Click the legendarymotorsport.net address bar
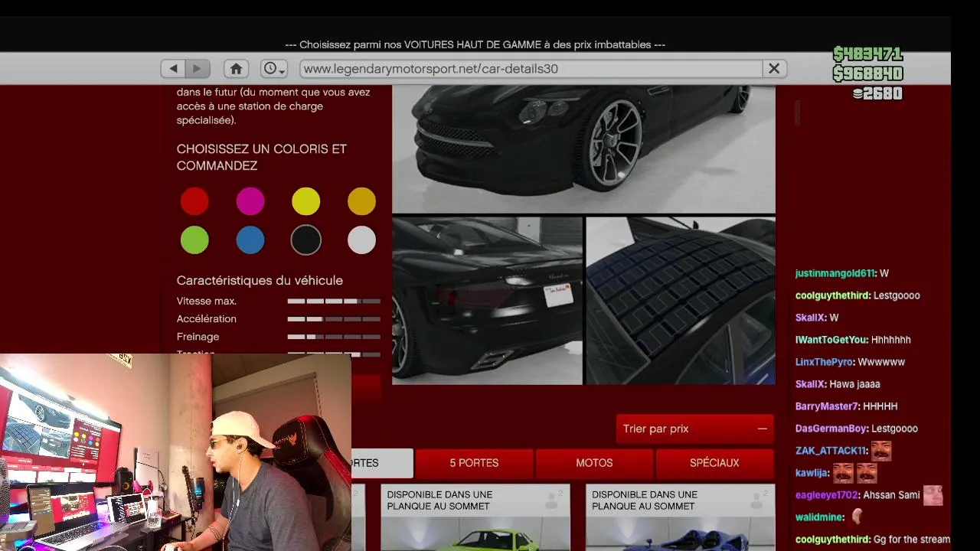 coord(531,69)
